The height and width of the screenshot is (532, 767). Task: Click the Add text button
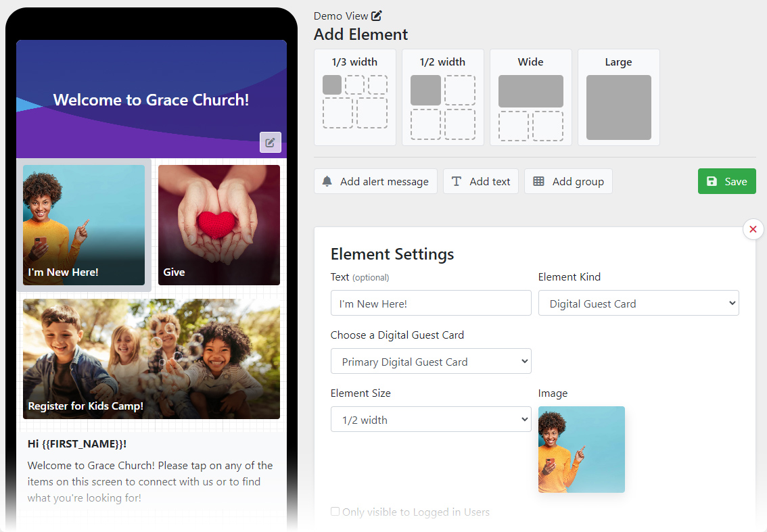[x=481, y=181]
